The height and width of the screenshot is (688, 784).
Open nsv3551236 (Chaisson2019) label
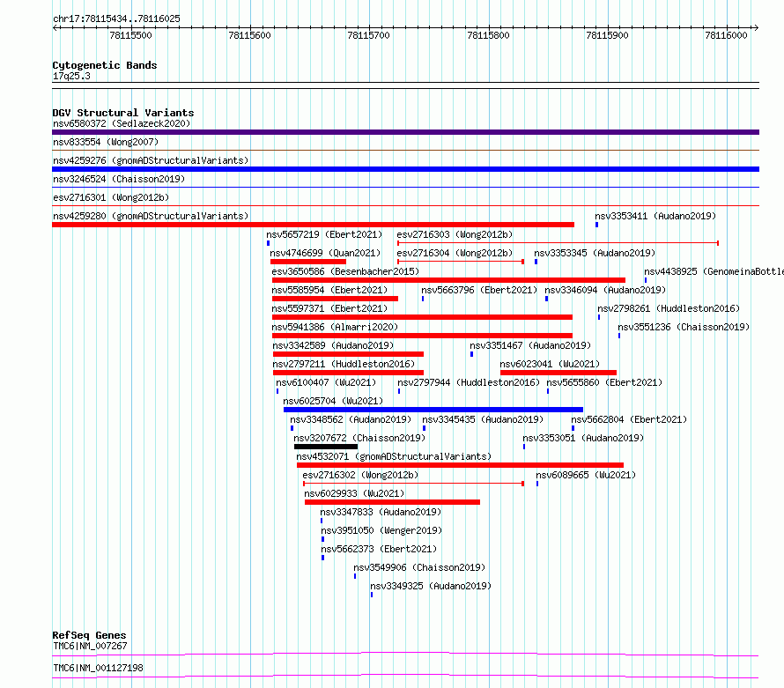click(684, 327)
